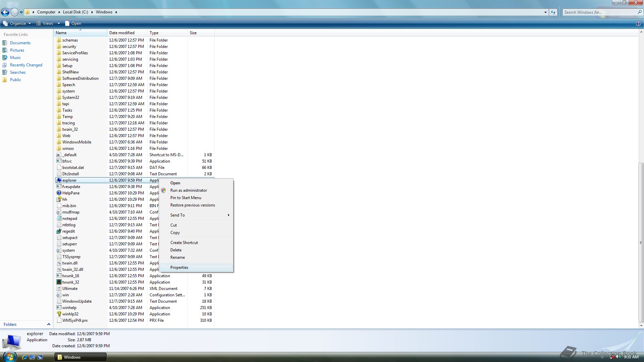The height and width of the screenshot is (362, 644).
Task: Expand the Views dropdown arrow
Action: (x=58, y=23)
